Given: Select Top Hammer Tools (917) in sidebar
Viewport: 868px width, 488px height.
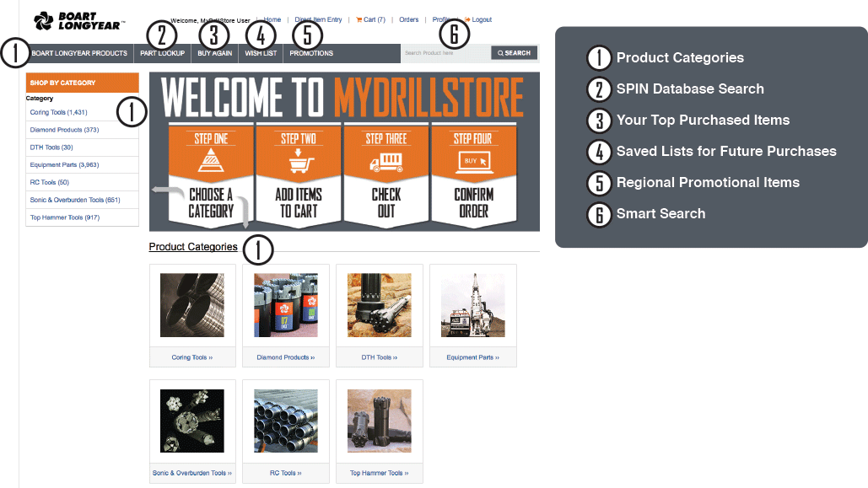Looking at the screenshot, I should coord(65,217).
